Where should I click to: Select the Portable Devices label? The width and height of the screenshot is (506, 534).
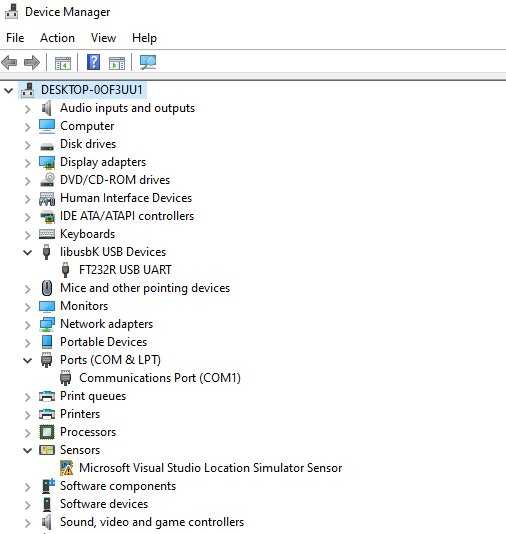pos(104,342)
